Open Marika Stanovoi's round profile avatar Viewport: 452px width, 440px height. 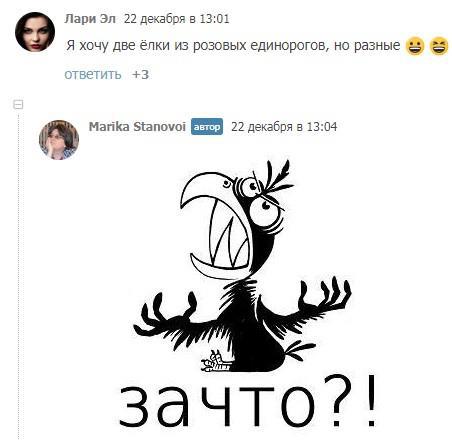tap(59, 140)
